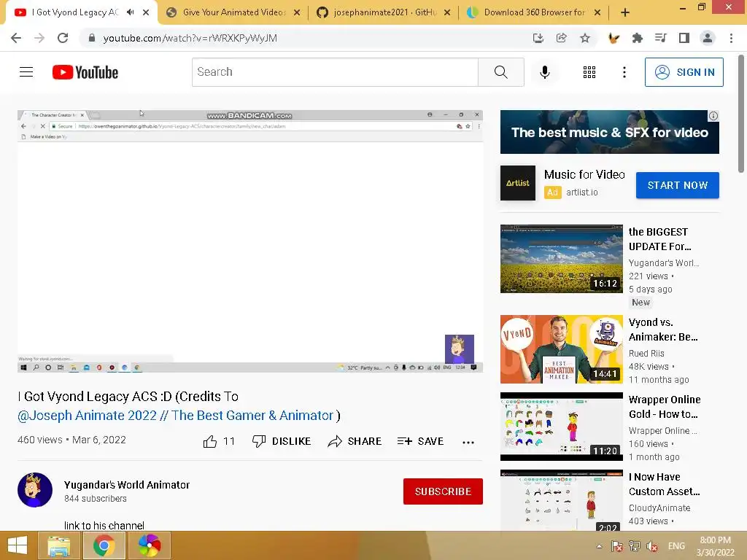This screenshot has height=560, width=747.
Task: Click the ENG language indicator
Action: pos(676,546)
